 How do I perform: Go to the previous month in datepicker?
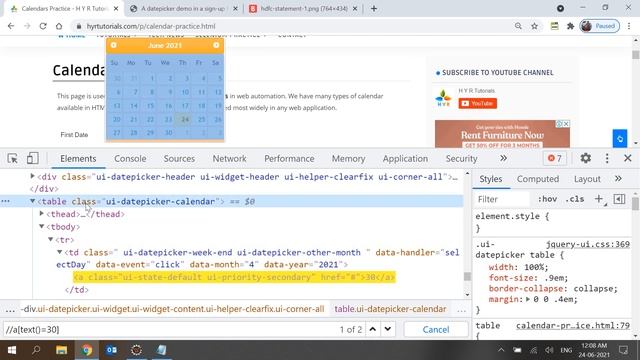point(113,45)
